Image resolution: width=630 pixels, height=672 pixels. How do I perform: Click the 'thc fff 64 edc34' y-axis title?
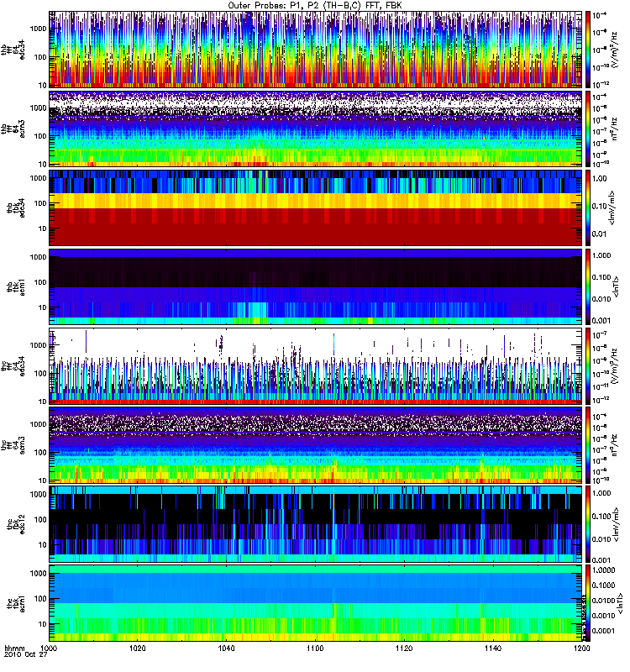click(x=13, y=366)
